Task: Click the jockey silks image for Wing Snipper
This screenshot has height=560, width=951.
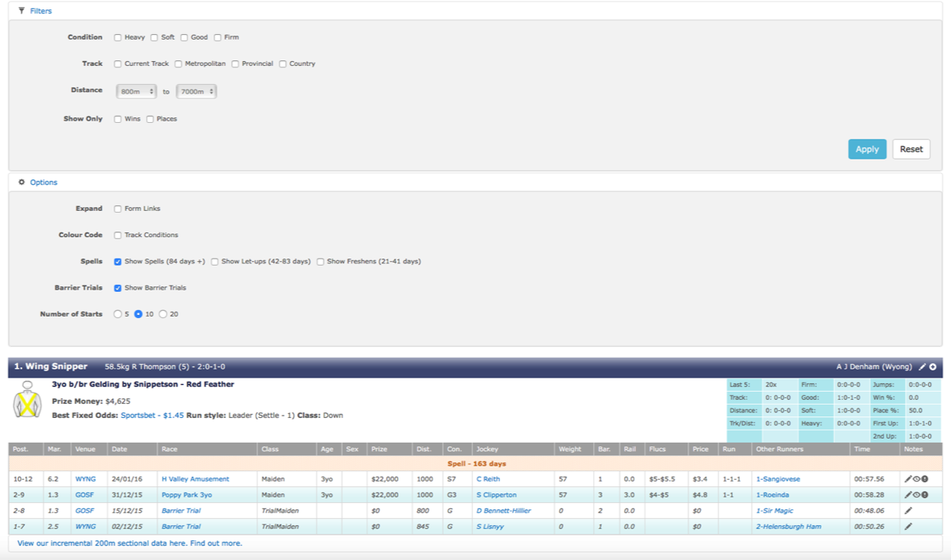Action: 27,401
